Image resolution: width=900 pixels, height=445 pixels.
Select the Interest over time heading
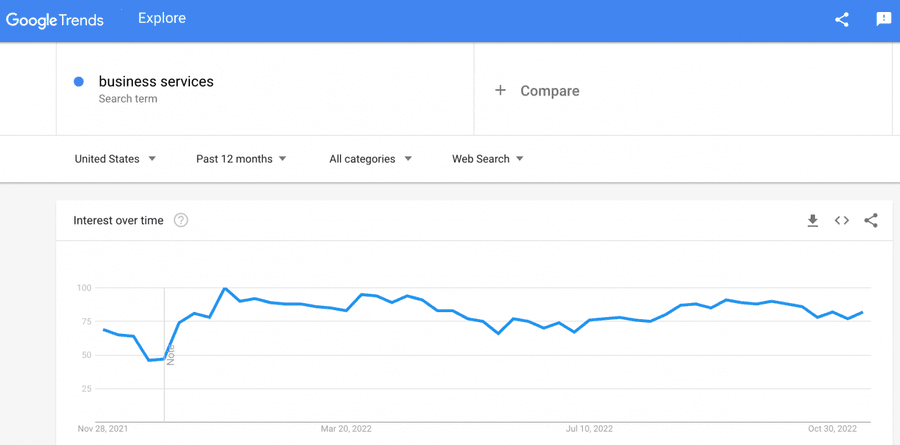point(118,220)
